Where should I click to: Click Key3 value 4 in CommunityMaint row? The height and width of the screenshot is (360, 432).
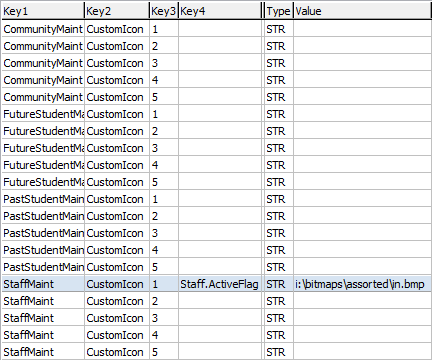(x=164, y=80)
